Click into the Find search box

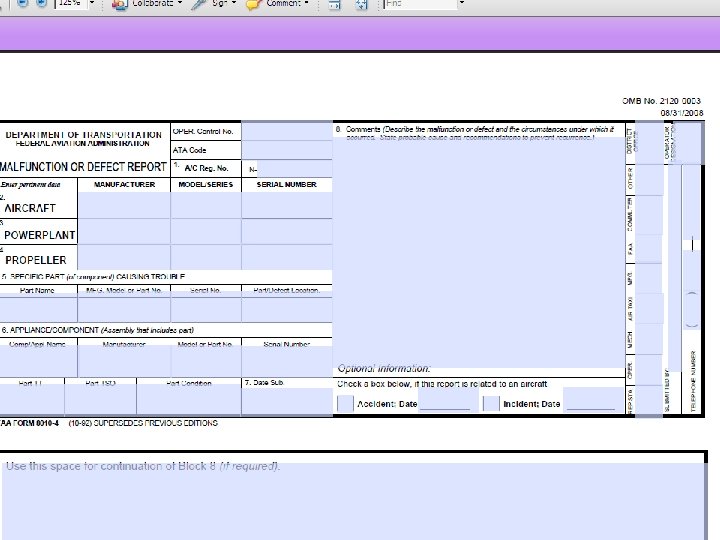pyautogui.click(x=421, y=4)
